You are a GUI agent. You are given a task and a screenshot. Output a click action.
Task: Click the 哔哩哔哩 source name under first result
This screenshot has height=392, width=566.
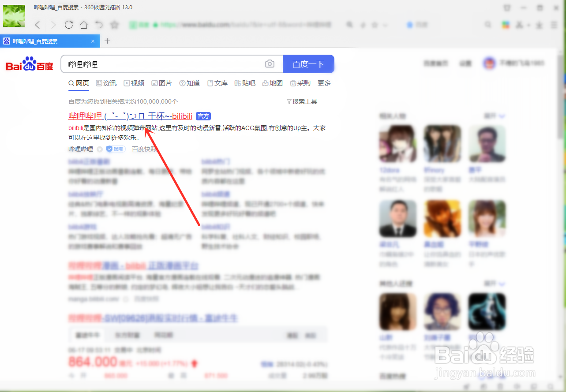click(x=81, y=149)
